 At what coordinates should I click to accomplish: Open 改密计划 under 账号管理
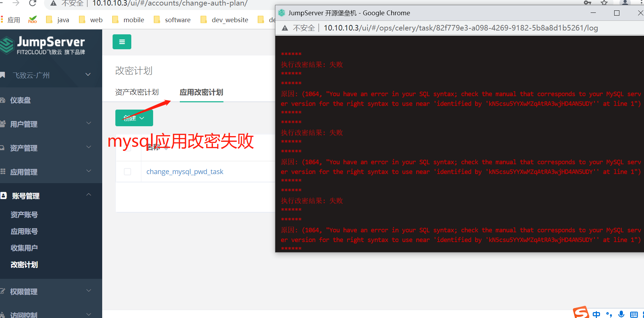[x=24, y=265]
